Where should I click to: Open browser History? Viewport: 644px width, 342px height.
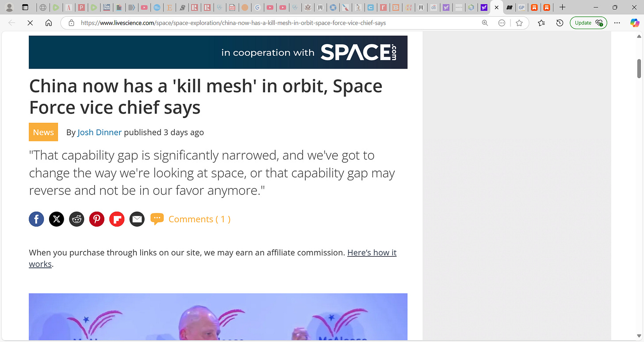point(560,23)
